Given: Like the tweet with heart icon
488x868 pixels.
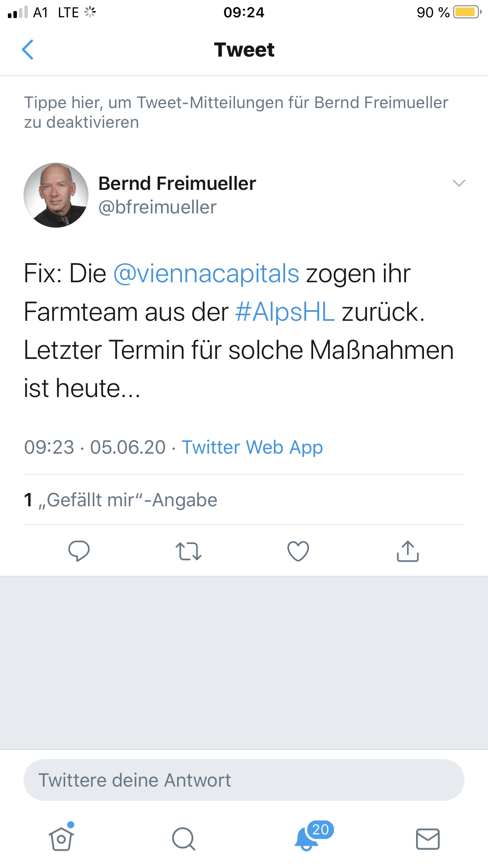Looking at the screenshot, I should click(x=298, y=551).
